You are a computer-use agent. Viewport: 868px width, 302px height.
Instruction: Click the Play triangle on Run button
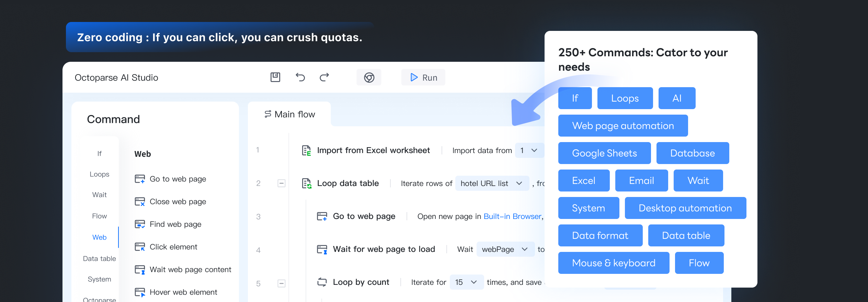414,78
